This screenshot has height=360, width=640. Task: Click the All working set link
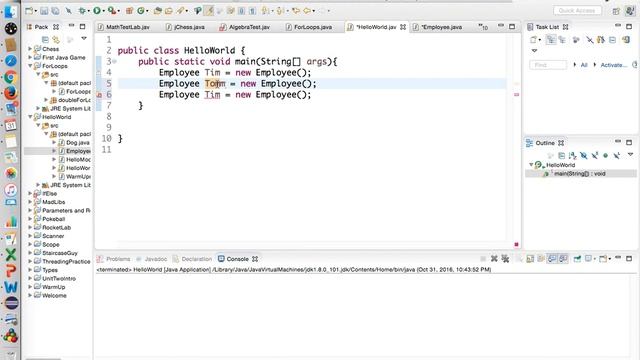point(584,65)
